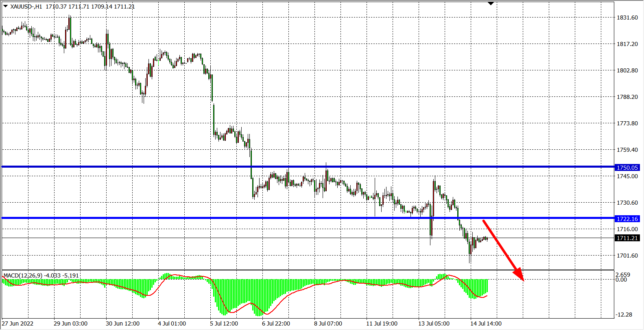Screen dimensions: 644x330
Task: Click the 5 Jul 12:00 time label
Action: [x=224, y=323]
